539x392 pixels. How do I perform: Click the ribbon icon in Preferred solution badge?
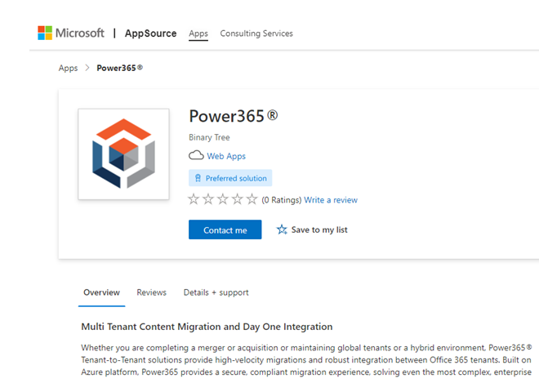[198, 178]
